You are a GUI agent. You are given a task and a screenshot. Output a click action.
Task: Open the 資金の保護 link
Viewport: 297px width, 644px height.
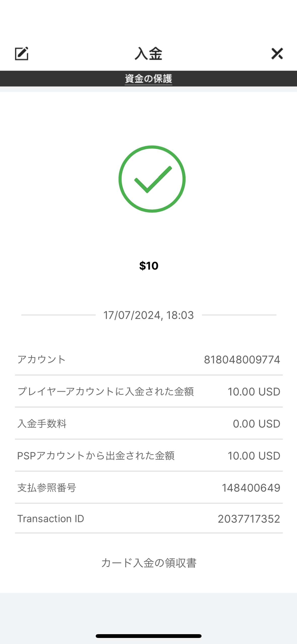[148, 79]
